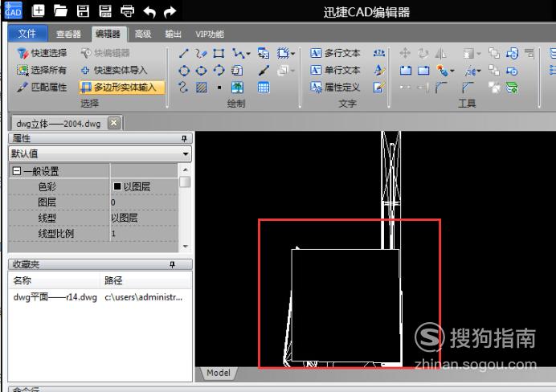Open the dashed-selection block tool dropdown arrow
Viewport: 556px width, 392px height.
pos(293,54)
